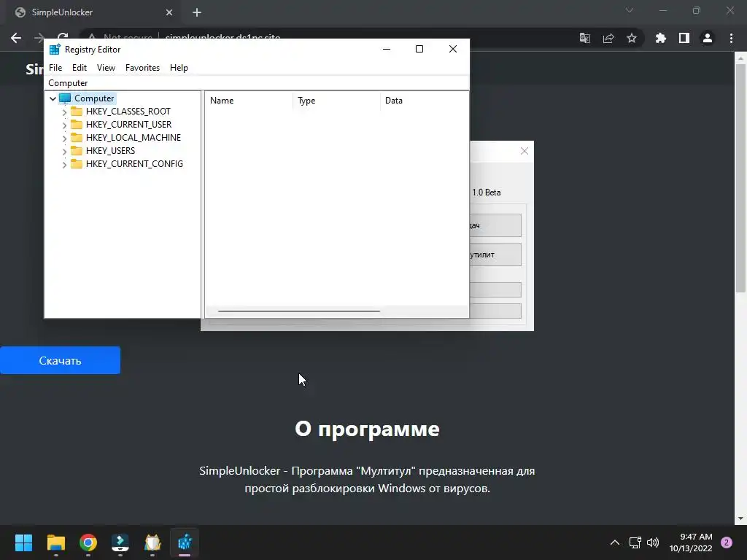The height and width of the screenshot is (560, 747).
Task: Click the Computer monitor icon in tree
Action: point(65,98)
